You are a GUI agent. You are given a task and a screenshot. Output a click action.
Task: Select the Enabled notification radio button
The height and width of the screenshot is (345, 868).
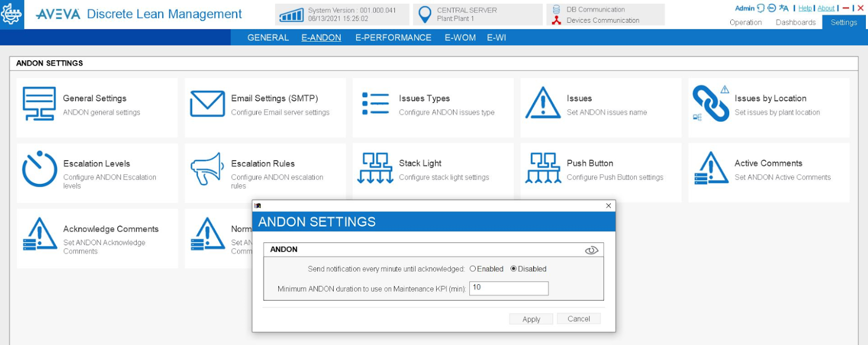pyautogui.click(x=473, y=269)
